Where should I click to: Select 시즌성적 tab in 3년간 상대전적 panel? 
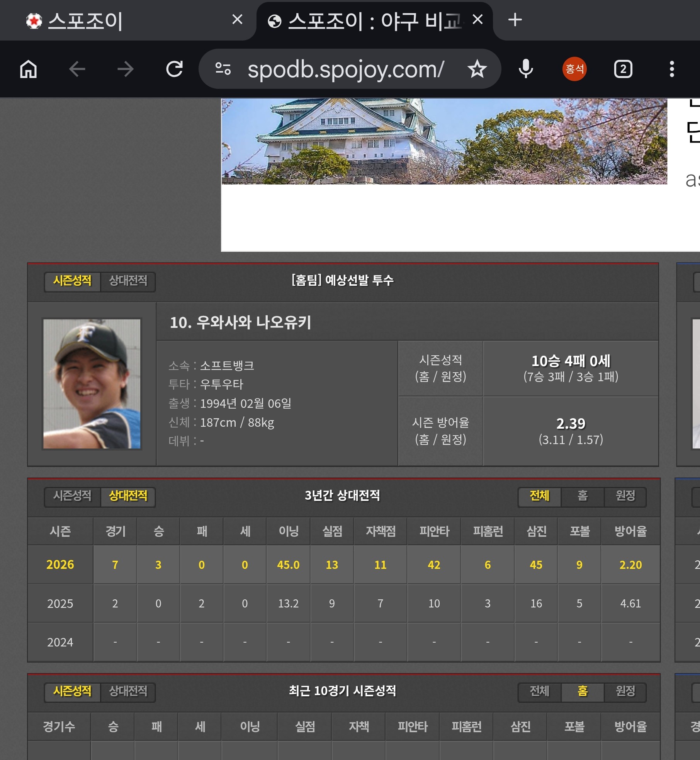(72, 496)
